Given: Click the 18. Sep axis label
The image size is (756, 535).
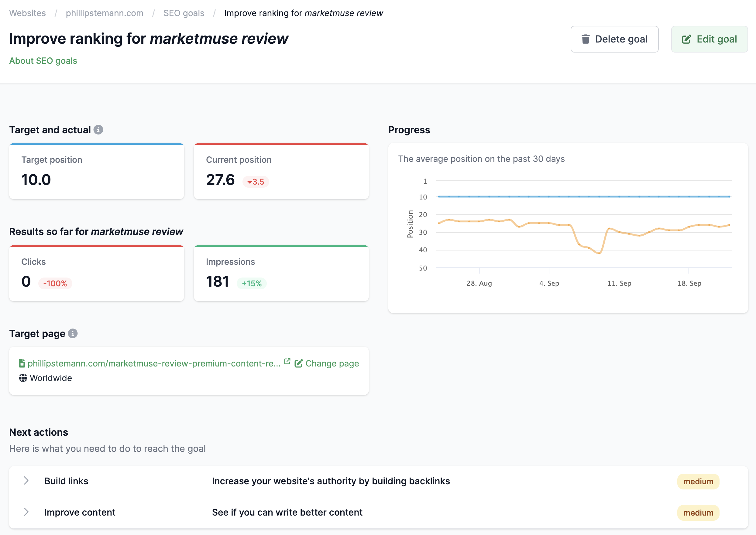Looking at the screenshot, I should click(x=689, y=283).
